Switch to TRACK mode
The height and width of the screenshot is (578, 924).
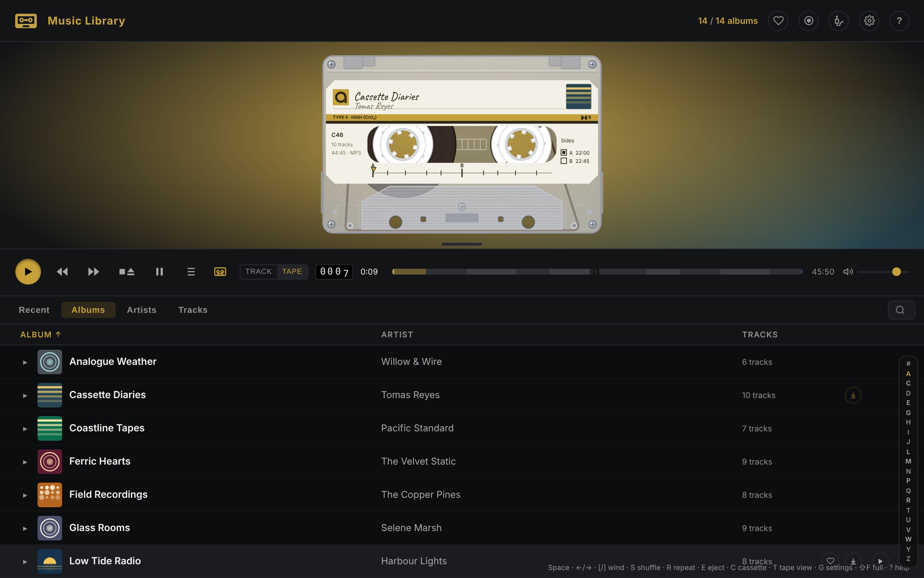pos(258,271)
